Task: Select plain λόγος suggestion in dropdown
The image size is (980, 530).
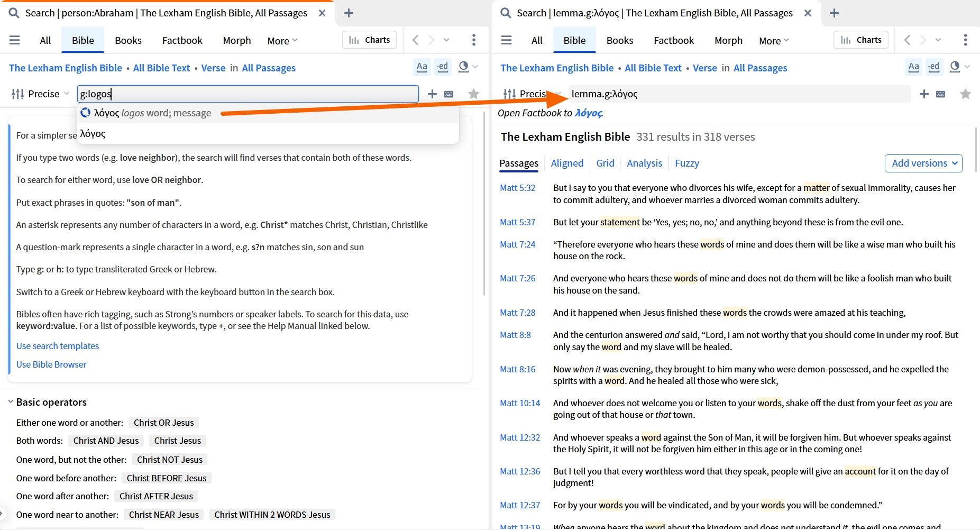Action: [268, 134]
